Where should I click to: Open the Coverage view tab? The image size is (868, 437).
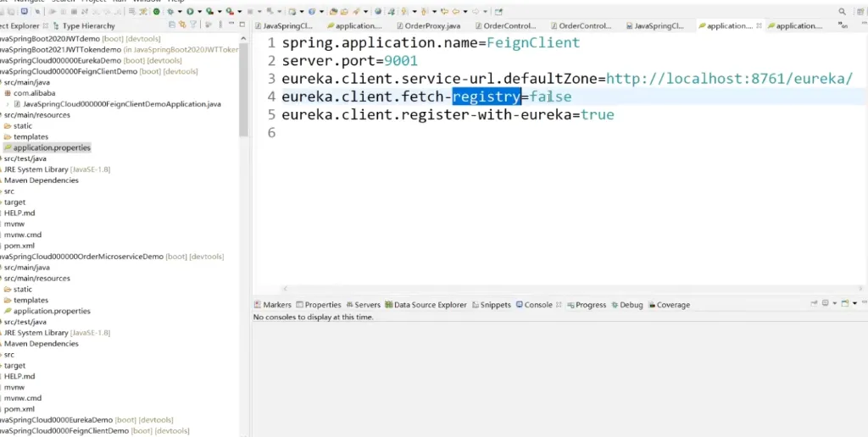tap(670, 305)
